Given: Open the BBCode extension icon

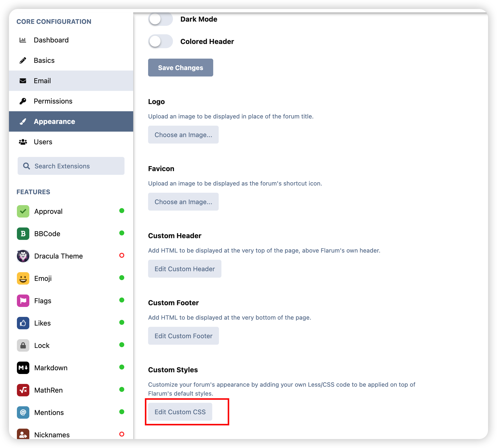Looking at the screenshot, I should click(23, 234).
